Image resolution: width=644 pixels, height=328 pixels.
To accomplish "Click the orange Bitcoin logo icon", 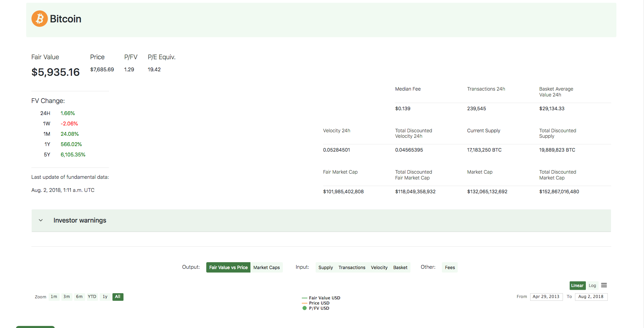I will 40,19.
